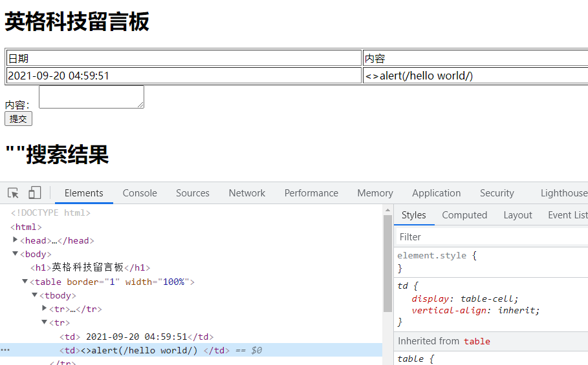Collapse the body element node
This screenshot has height=365, width=588.
pos(16,254)
